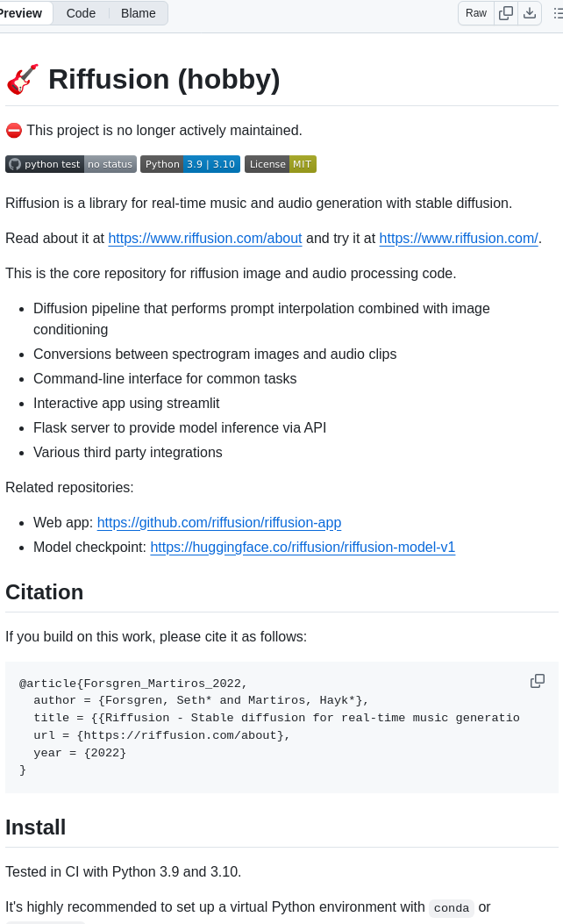Click the License MIT badge
The width and height of the screenshot is (563, 924).
point(281,164)
